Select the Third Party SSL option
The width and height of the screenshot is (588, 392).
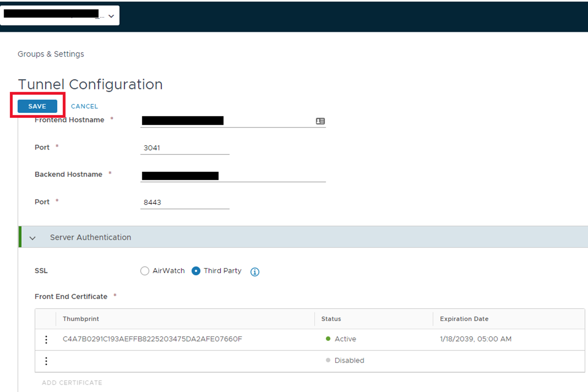point(196,271)
